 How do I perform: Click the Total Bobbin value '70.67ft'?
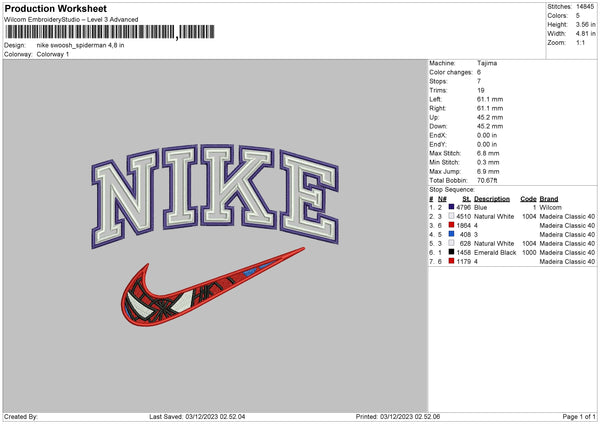pos(487,180)
